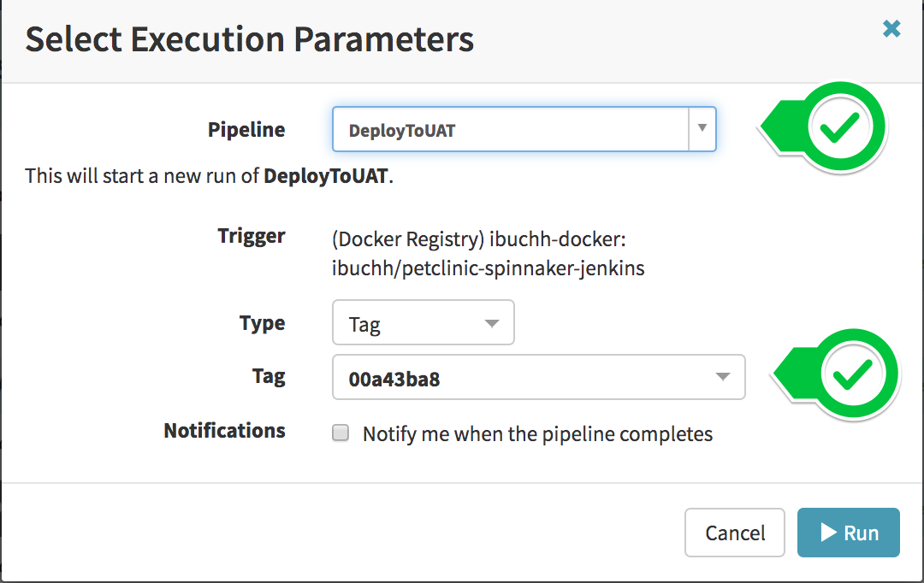Dismiss the dialog using the blue X icon
The height and width of the screenshot is (583, 924).
pyautogui.click(x=891, y=28)
